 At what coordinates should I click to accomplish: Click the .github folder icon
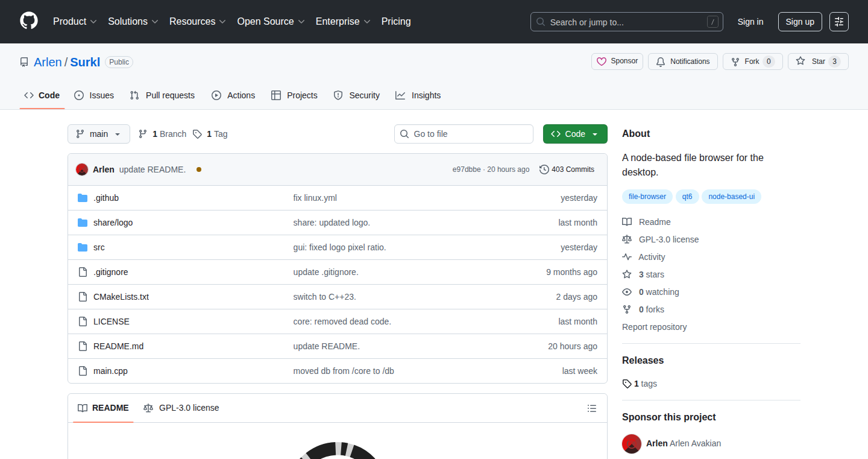click(83, 198)
